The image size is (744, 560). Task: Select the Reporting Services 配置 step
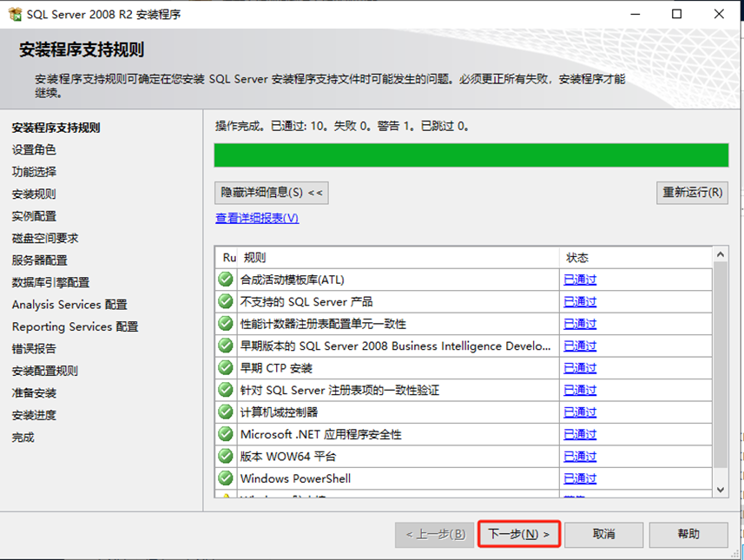coord(75,326)
